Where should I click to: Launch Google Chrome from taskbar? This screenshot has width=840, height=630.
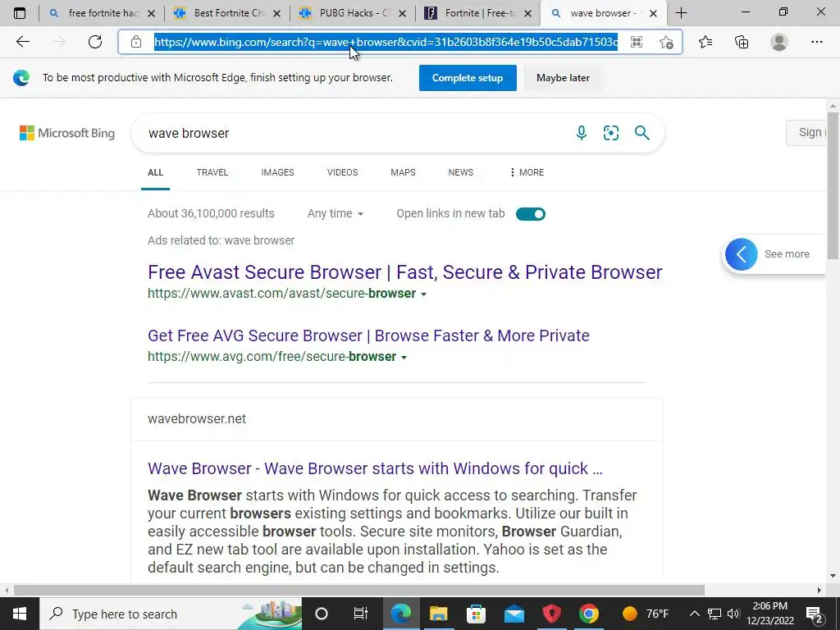click(589, 614)
